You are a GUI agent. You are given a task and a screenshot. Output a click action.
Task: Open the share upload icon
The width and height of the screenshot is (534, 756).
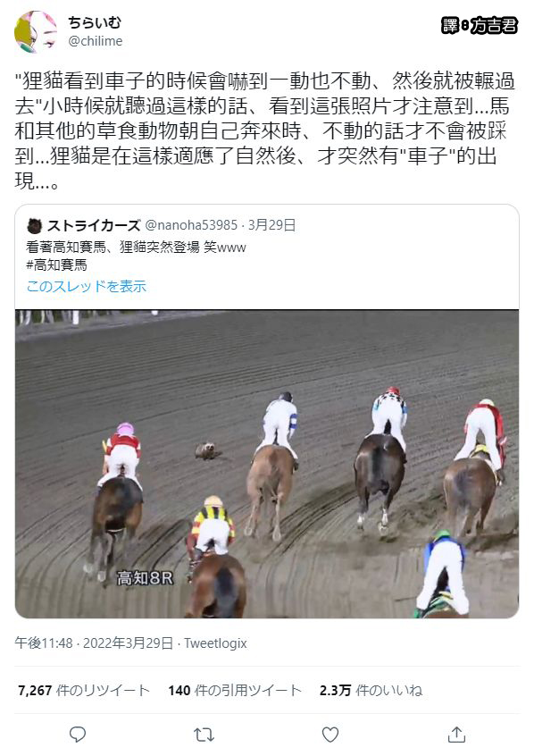point(456,735)
